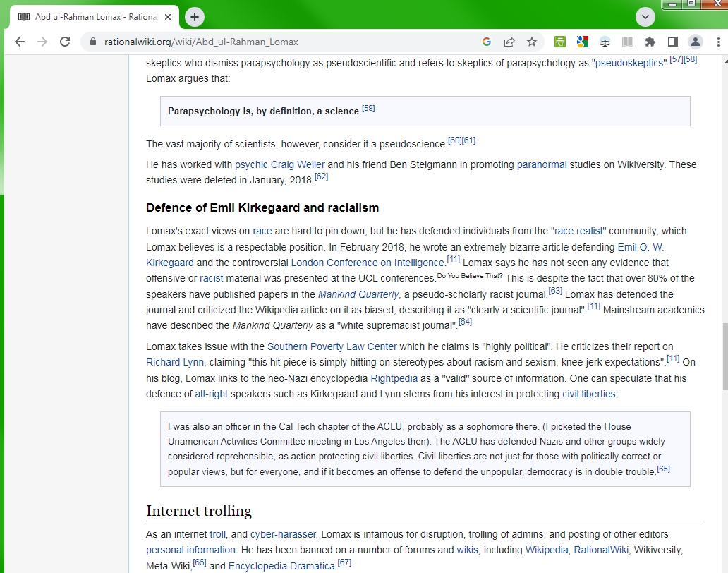Follow the Wikipedia link
The image size is (728, 573).
(x=547, y=550)
